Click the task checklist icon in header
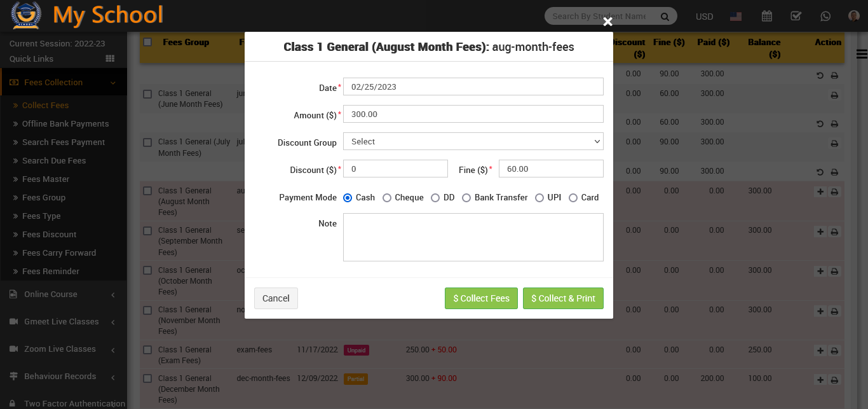The width and height of the screenshot is (868, 409). [796, 17]
